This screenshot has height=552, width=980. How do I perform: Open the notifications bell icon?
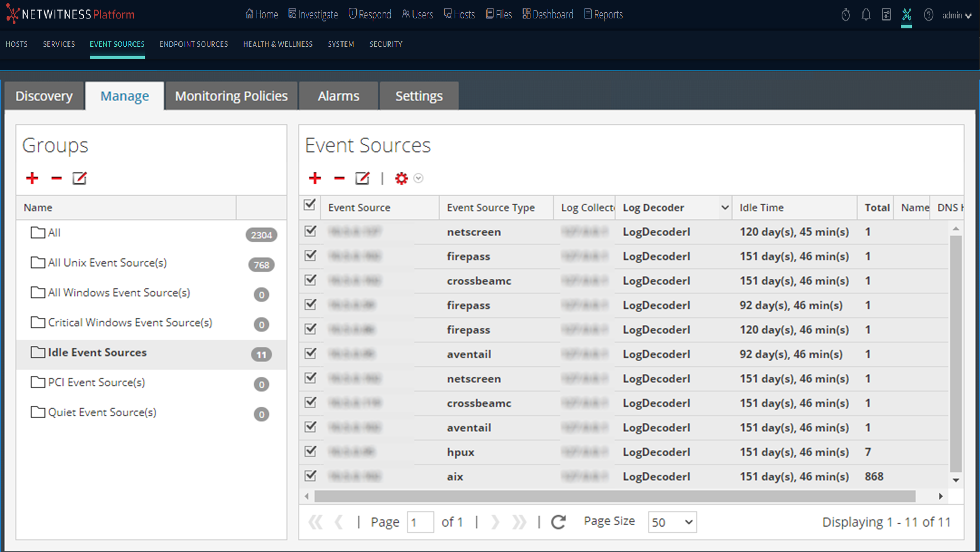click(866, 15)
